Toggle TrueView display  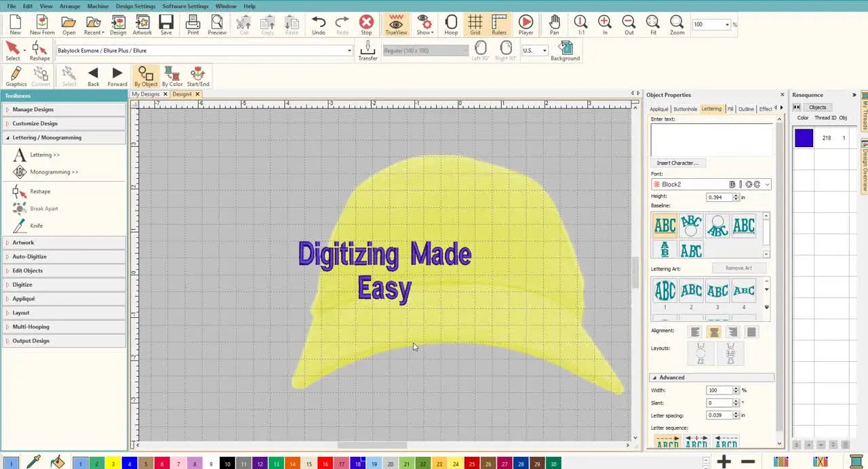(395, 24)
